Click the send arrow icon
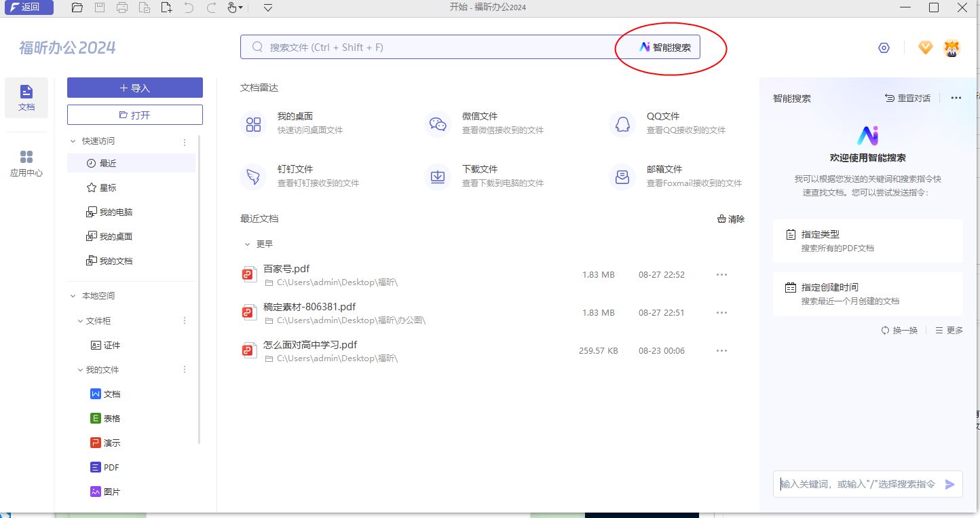Screen dimensions: 980x518 coord(949,484)
